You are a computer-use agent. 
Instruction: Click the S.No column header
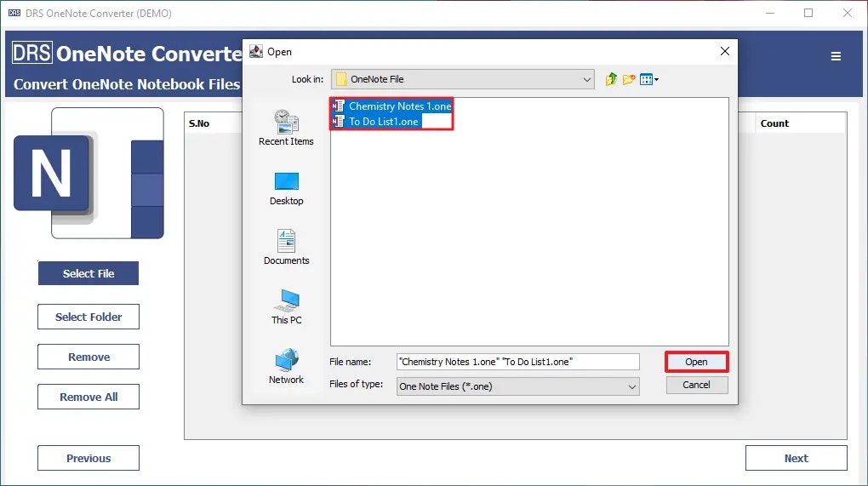pos(199,123)
